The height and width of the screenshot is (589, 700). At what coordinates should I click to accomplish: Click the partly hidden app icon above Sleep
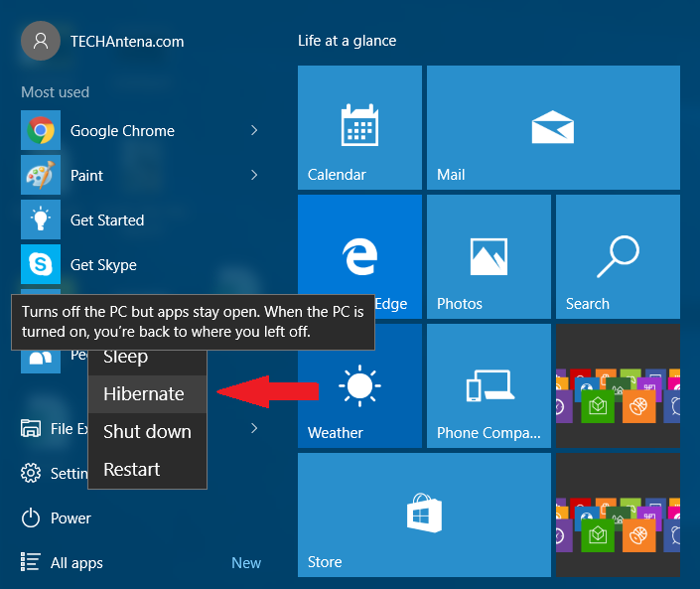(x=41, y=362)
